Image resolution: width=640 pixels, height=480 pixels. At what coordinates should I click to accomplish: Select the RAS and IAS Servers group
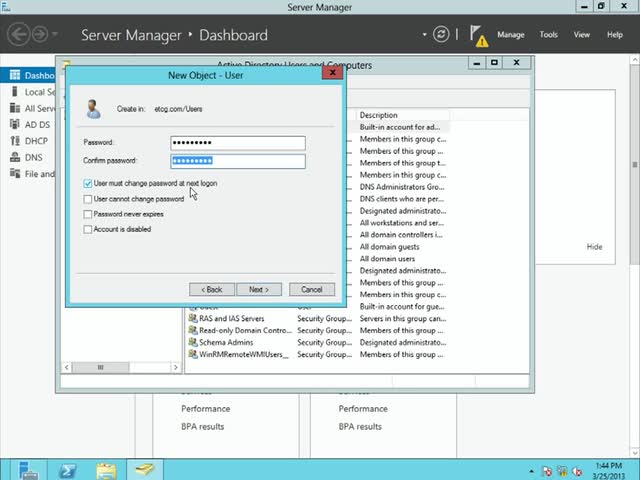[231, 318]
